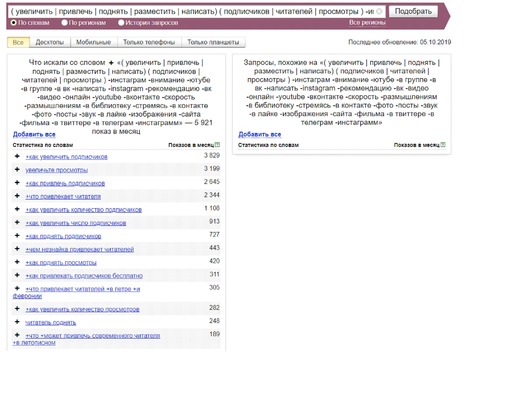The image size is (532, 399).
Task: Select the 'По регионам' radio option
Action: [64, 23]
